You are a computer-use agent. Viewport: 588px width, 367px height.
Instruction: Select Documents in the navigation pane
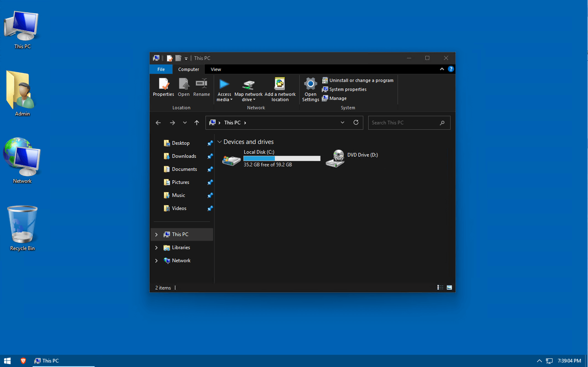184,169
